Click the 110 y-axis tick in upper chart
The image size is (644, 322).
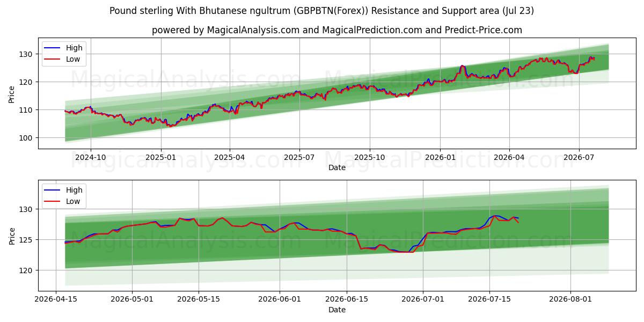pos(27,110)
